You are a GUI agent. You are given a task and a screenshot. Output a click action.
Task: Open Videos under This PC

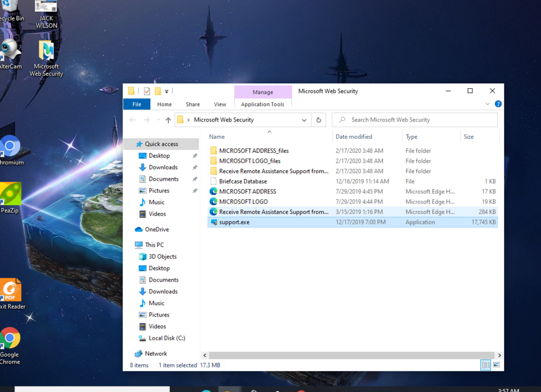157,327
